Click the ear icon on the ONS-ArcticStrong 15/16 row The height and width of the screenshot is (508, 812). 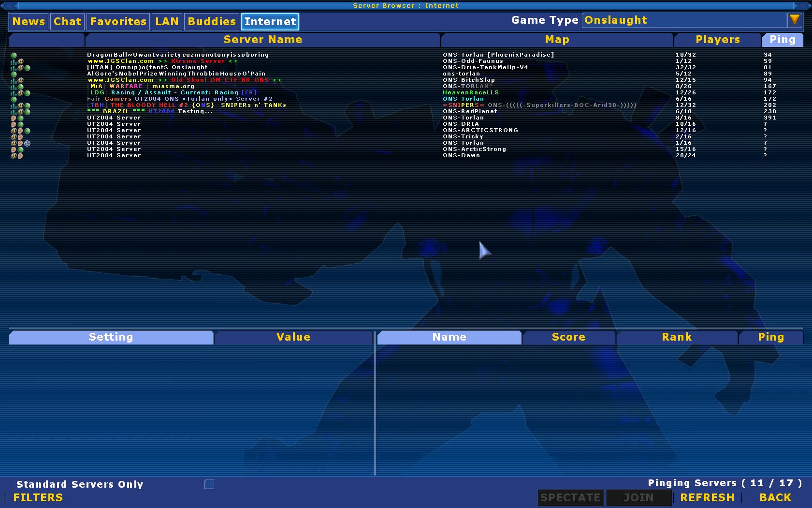coord(14,149)
